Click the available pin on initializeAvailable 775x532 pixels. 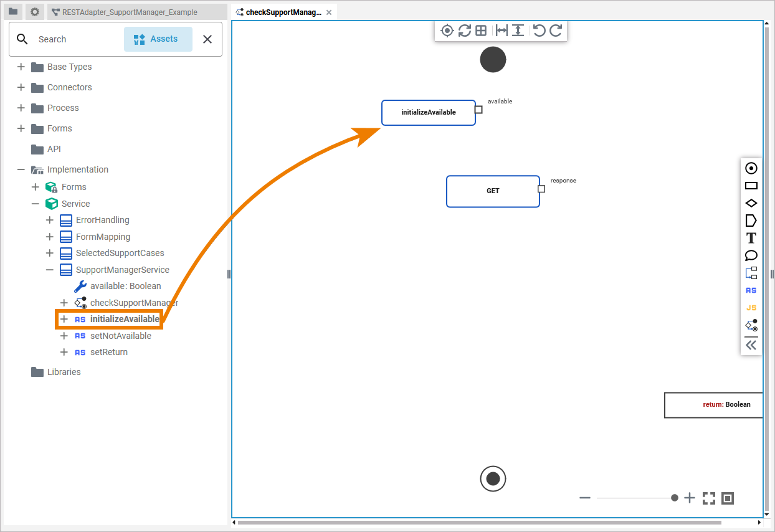tap(478, 110)
